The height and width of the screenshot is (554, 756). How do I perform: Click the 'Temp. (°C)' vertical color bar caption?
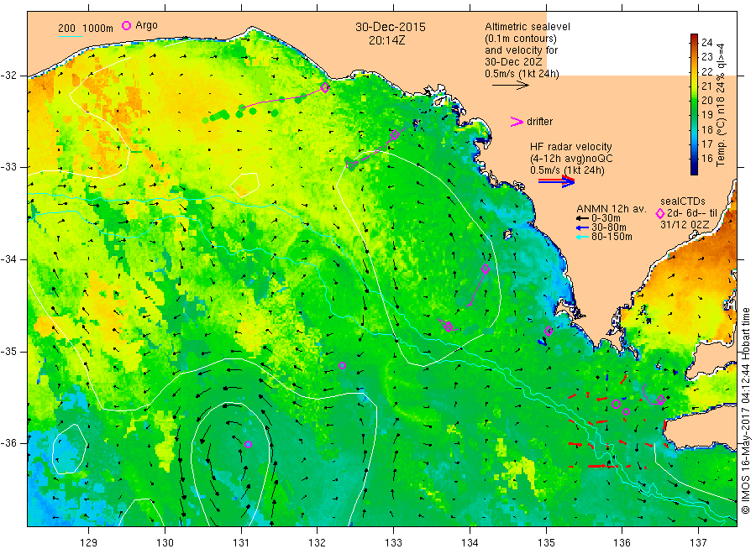(721, 144)
